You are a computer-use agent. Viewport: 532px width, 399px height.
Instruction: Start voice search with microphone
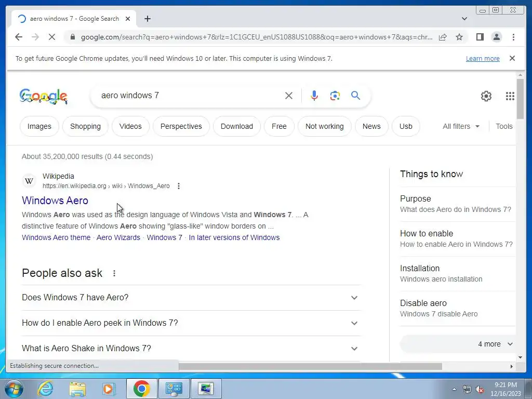314,96
